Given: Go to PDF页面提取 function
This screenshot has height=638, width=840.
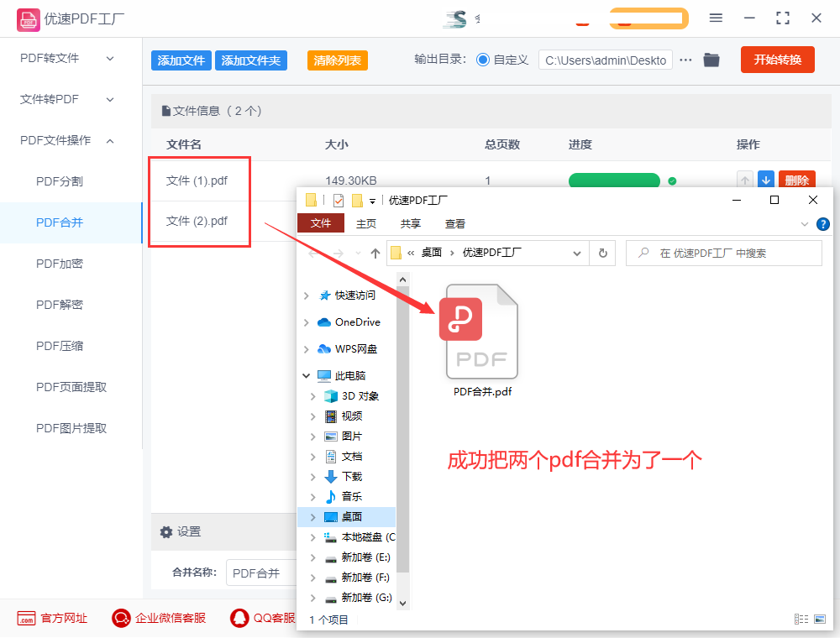Looking at the screenshot, I should (71, 387).
